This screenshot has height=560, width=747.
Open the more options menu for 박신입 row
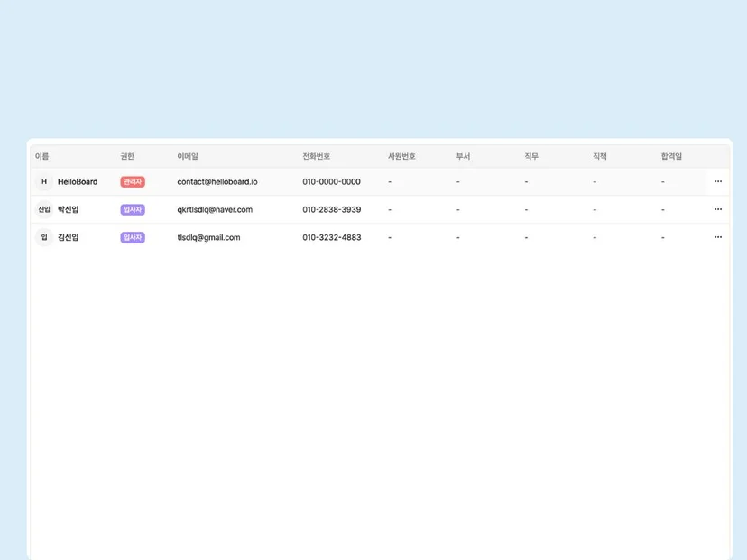click(x=718, y=209)
